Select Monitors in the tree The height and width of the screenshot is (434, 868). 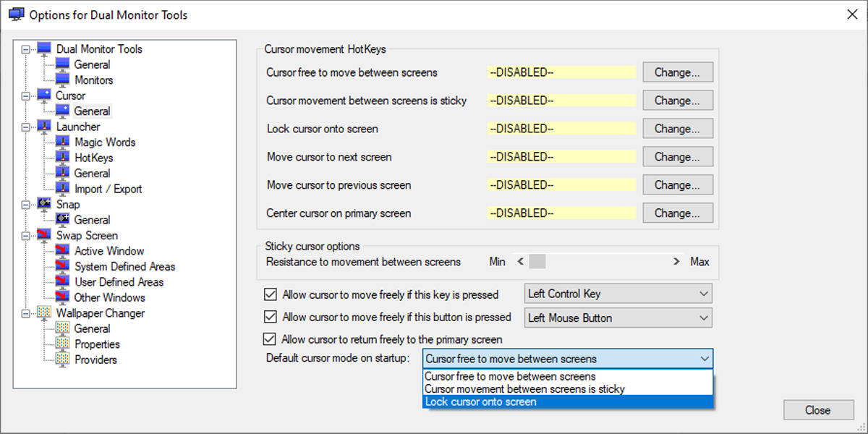94,80
